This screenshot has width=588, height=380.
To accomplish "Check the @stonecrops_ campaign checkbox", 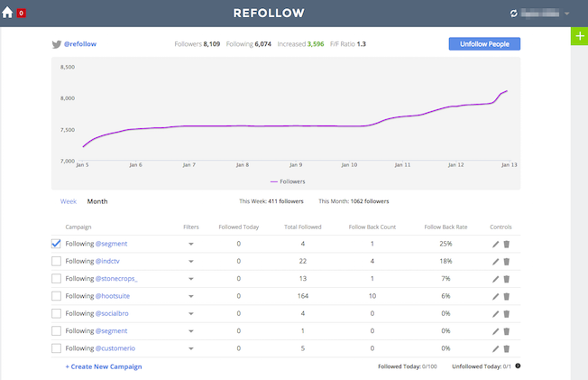I will [56, 279].
